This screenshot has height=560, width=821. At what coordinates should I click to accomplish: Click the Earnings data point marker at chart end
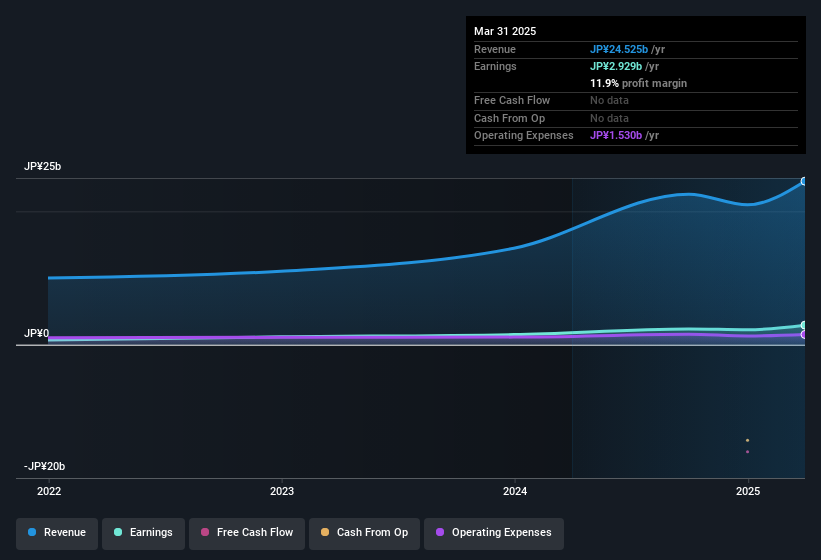pos(803,325)
